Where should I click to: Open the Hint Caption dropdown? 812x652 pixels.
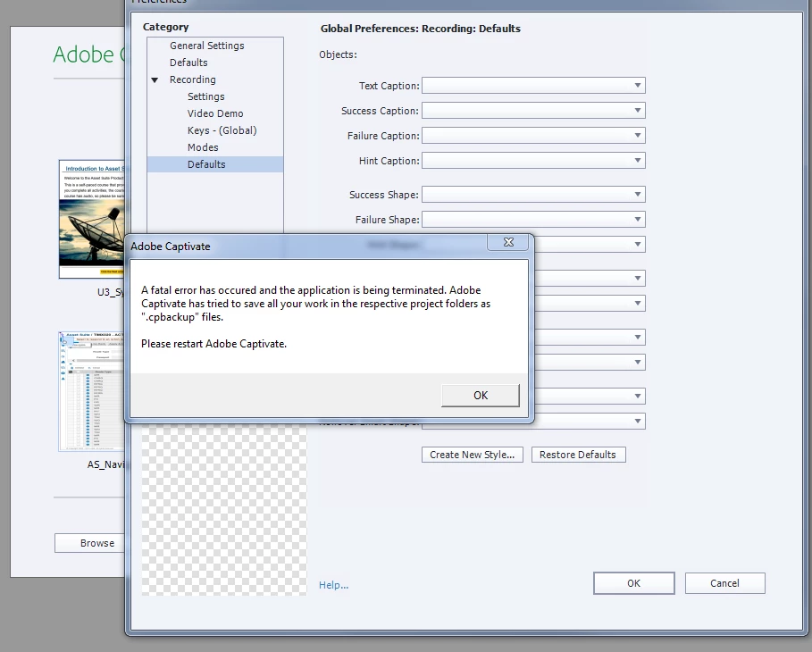click(533, 160)
